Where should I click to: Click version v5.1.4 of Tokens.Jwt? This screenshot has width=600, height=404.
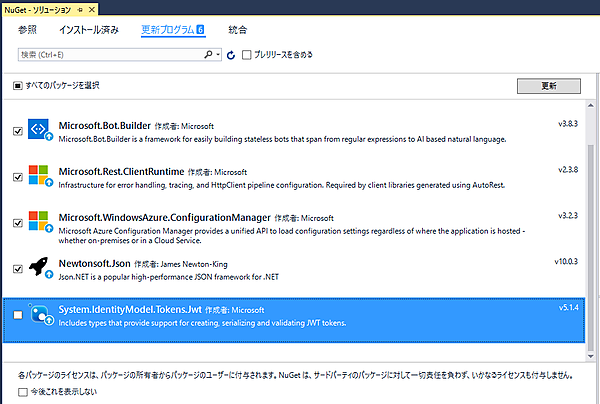click(x=569, y=308)
